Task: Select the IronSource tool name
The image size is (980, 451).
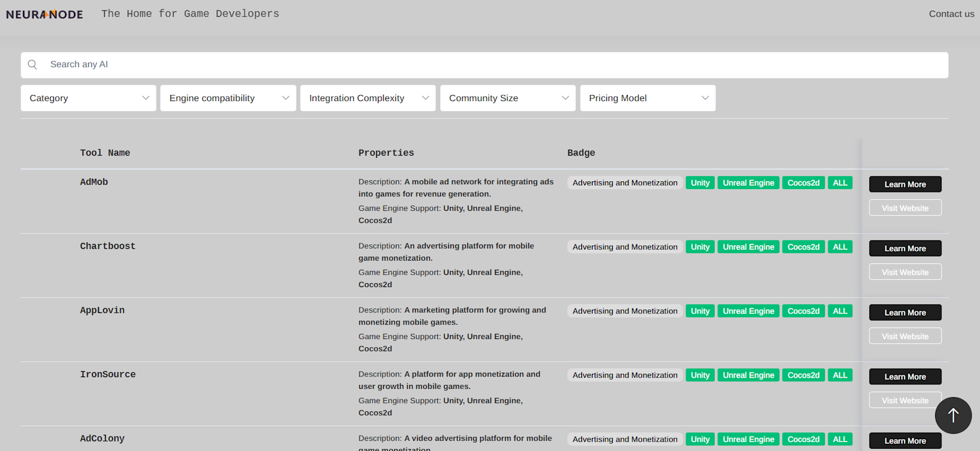Action: pyautogui.click(x=108, y=374)
